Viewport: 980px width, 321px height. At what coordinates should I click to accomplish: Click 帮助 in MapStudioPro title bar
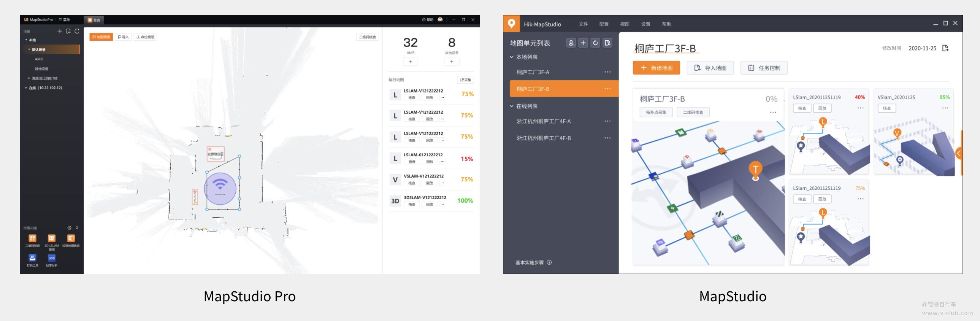tap(428, 20)
